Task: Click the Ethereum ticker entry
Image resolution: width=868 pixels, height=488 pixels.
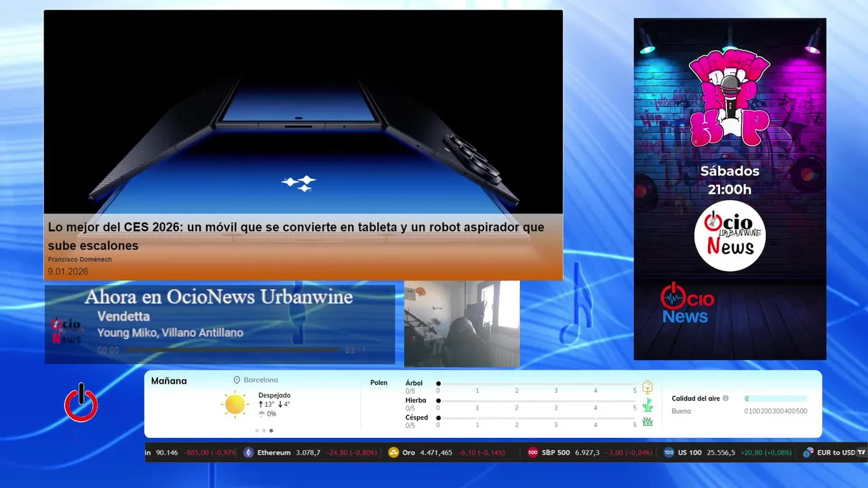Action: click(310, 453)
